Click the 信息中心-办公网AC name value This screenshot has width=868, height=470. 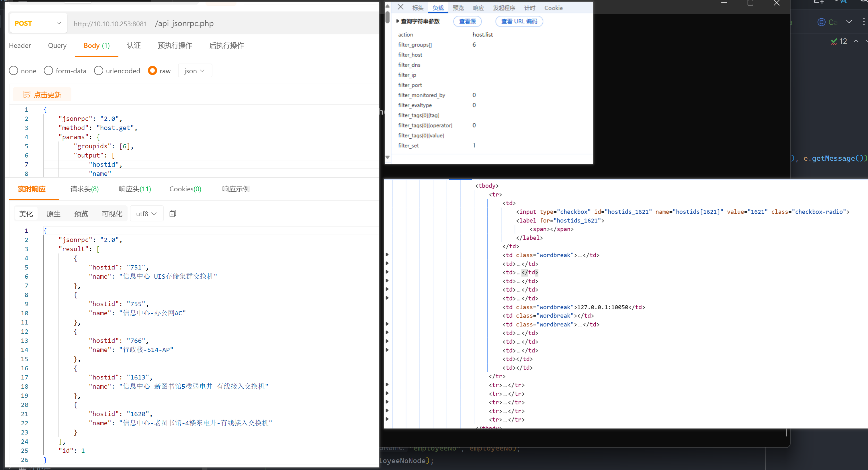click(152, 313)
